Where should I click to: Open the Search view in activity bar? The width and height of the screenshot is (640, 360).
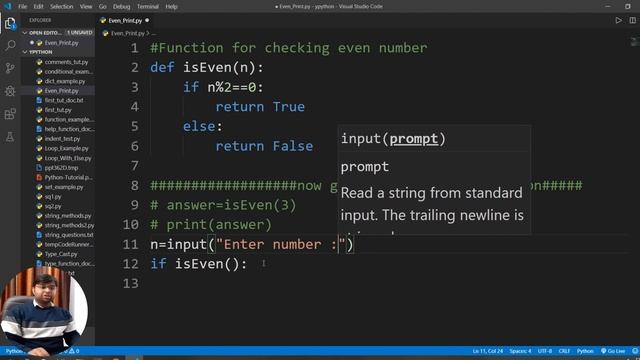(x=10, y=45)
